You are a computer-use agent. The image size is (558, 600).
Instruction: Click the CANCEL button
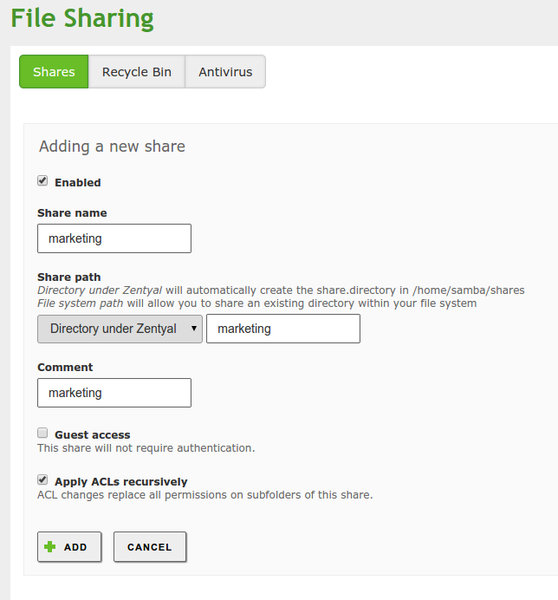(150, 547)
